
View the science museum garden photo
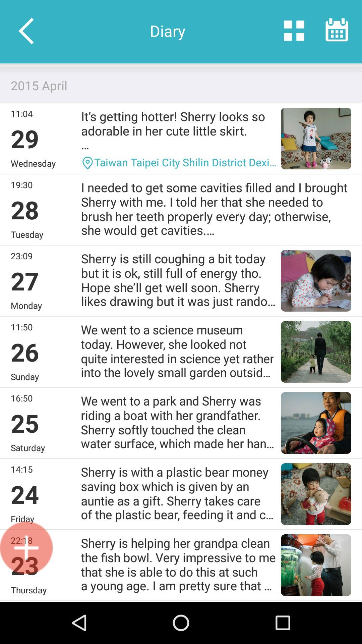(316, 352)
